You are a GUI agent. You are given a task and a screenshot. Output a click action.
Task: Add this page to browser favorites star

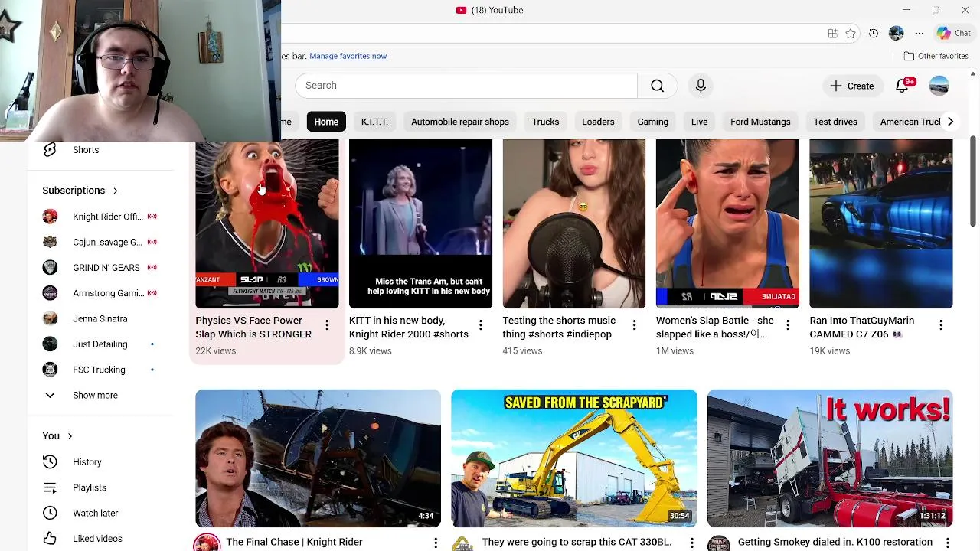click(851, 34)
